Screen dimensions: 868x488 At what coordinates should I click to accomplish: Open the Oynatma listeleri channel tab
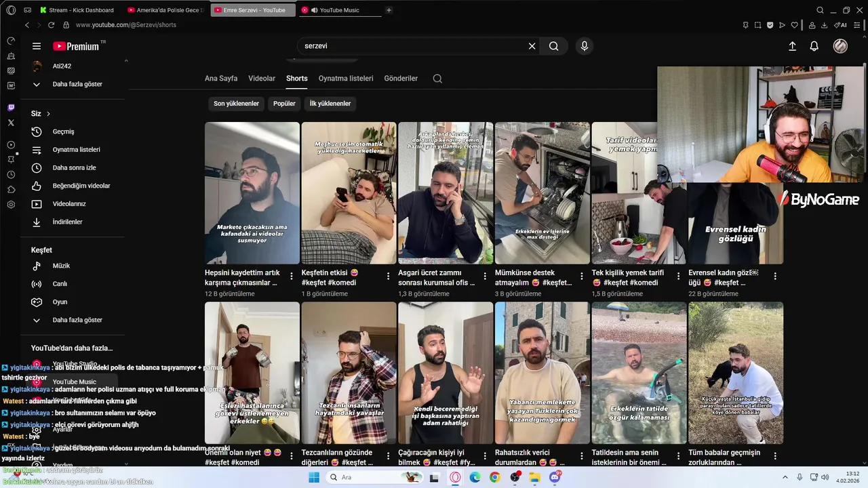346,79
